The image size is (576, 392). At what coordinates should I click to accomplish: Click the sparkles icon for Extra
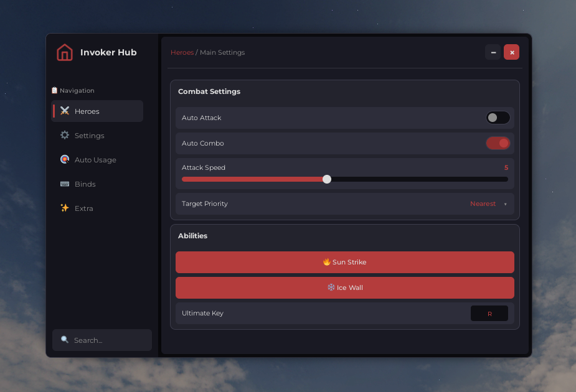pos(65,208)
